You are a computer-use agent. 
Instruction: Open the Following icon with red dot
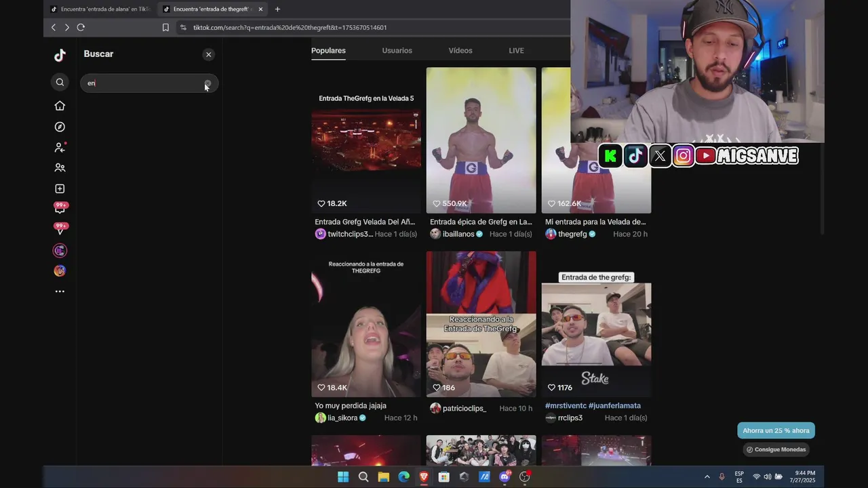60,147
